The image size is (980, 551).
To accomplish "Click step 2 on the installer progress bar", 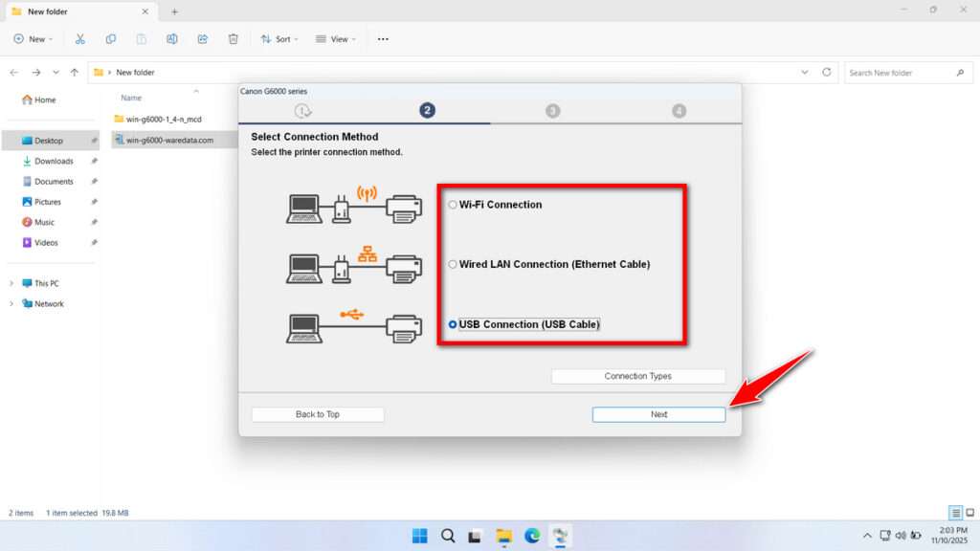I will point(427,109).
